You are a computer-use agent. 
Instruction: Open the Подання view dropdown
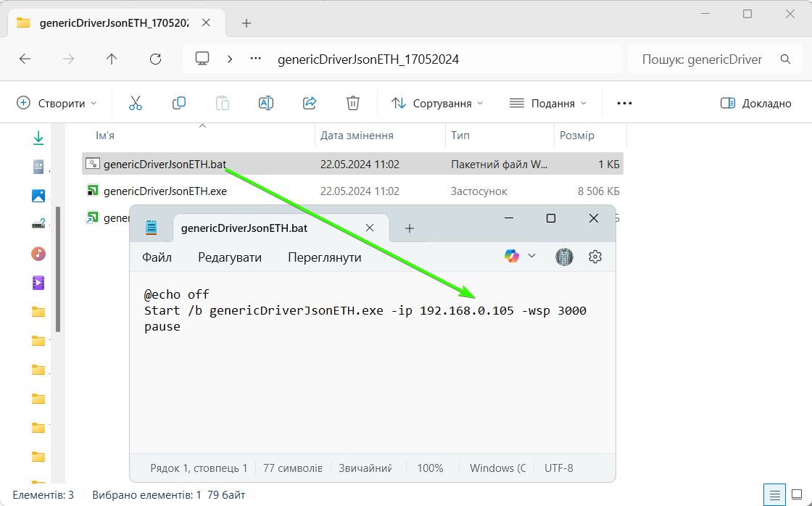(x=548, y=104)
